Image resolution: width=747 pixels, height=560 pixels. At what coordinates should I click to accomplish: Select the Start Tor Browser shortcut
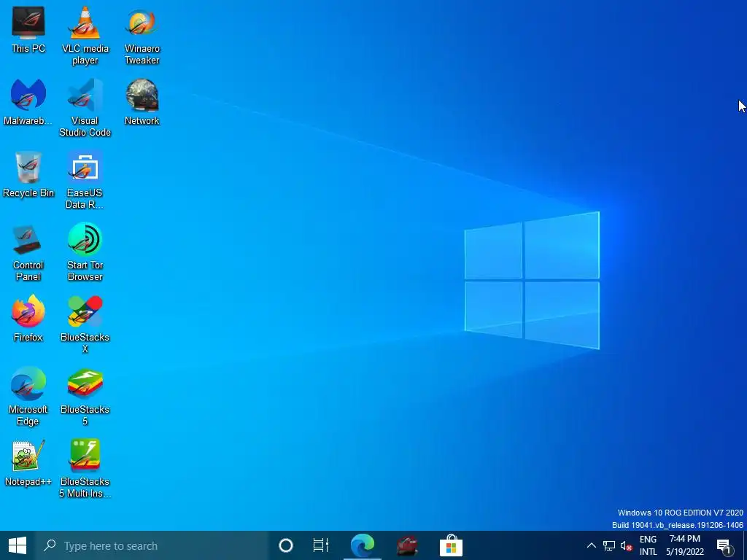coord(85,252)
